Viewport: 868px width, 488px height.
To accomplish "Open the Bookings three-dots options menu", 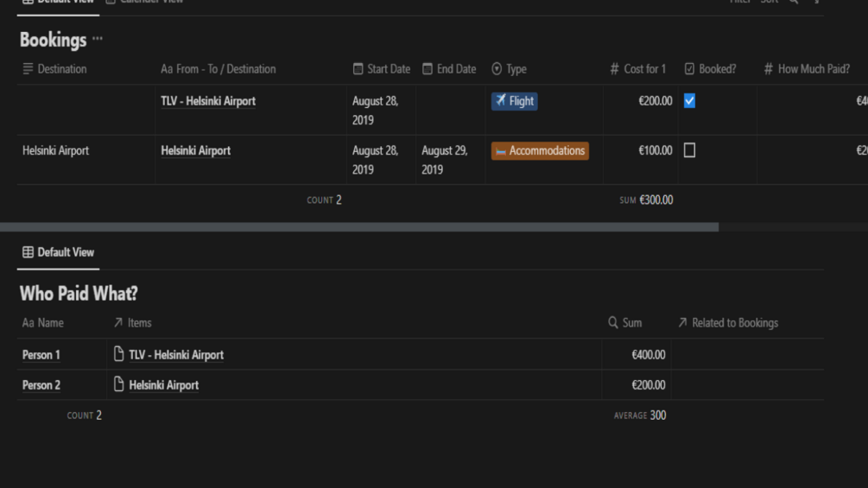I will pyautogui.click(x=98, y=40).
